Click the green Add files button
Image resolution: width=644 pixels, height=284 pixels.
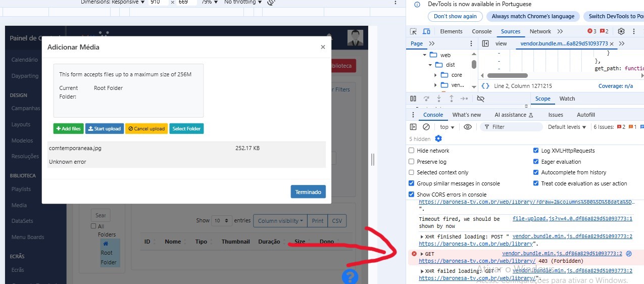click(68, 129)
